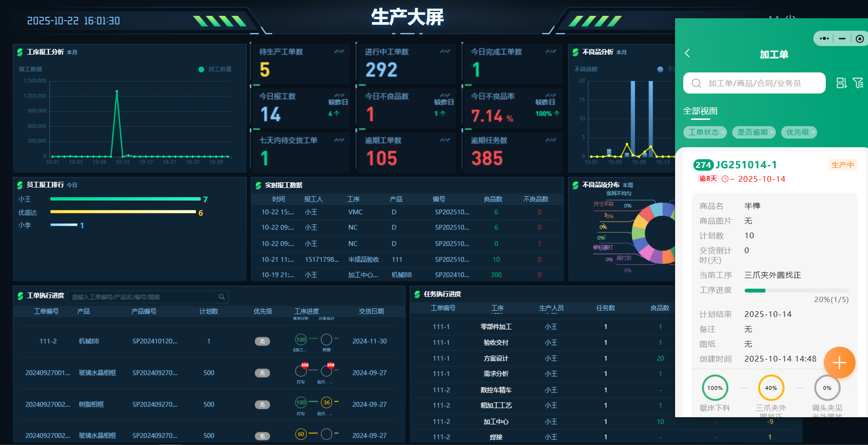
Task: Click the clock icon beside the 2025-10-14 deadline
Action: pyautogui.click(x=725, y=178)
